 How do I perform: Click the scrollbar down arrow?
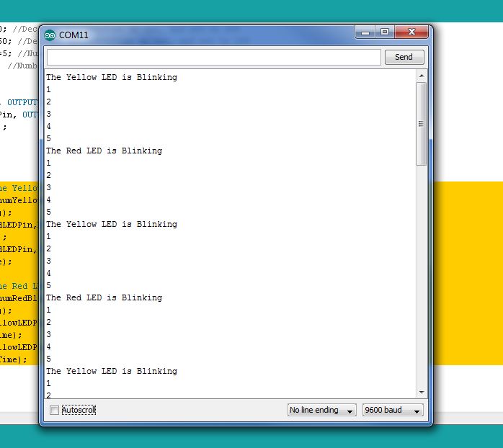(422, 392)
